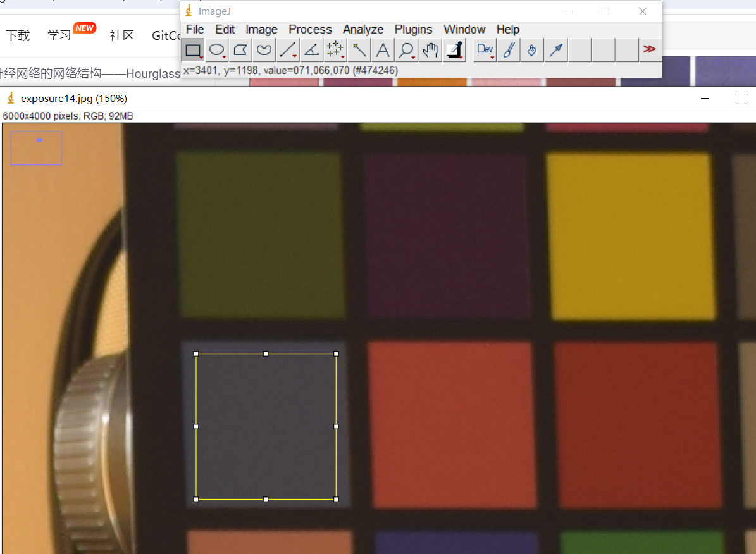
Task: Open the Process menu
Action: click(310, 30)
